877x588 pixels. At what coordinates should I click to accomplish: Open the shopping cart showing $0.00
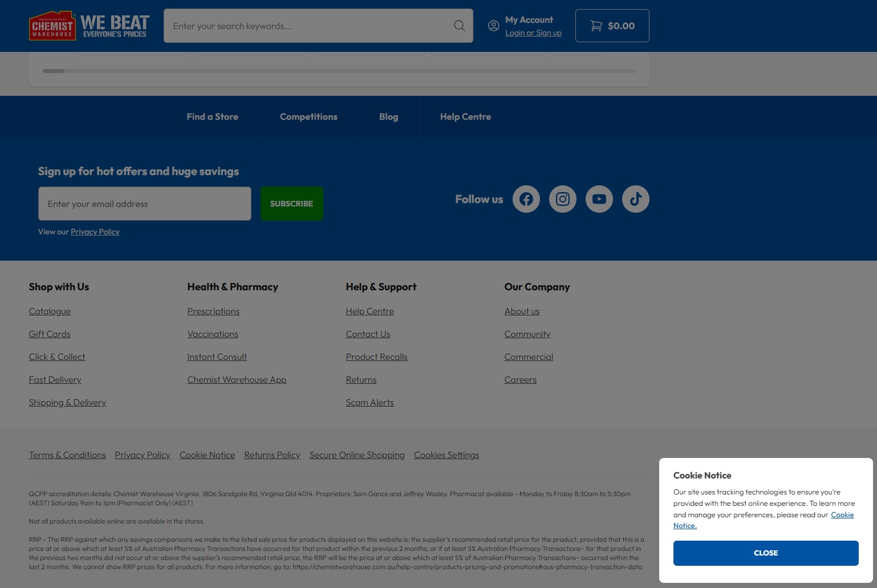(x=612, y=26)
